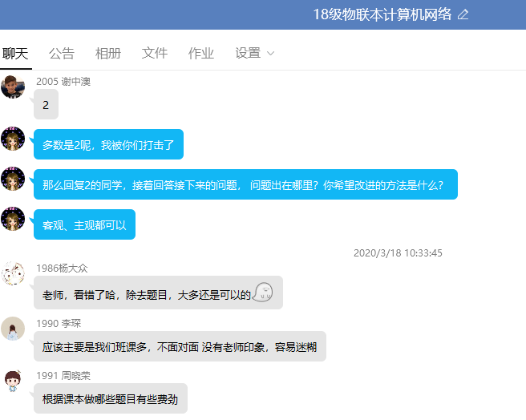Open 李琛's avatar profile
The height and width of the screenshot is (420, 526).
pyautogui.click(x=13, y=328)
